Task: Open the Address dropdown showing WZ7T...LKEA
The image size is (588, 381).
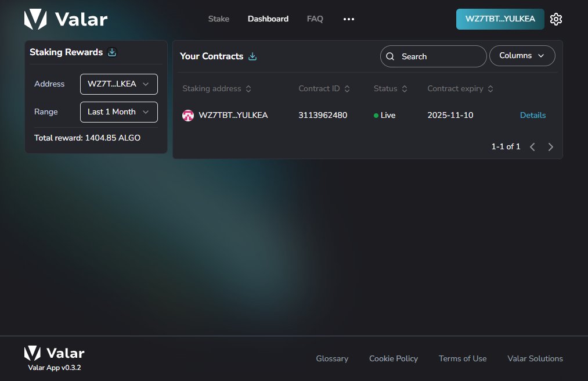Action: click(118, 84)
